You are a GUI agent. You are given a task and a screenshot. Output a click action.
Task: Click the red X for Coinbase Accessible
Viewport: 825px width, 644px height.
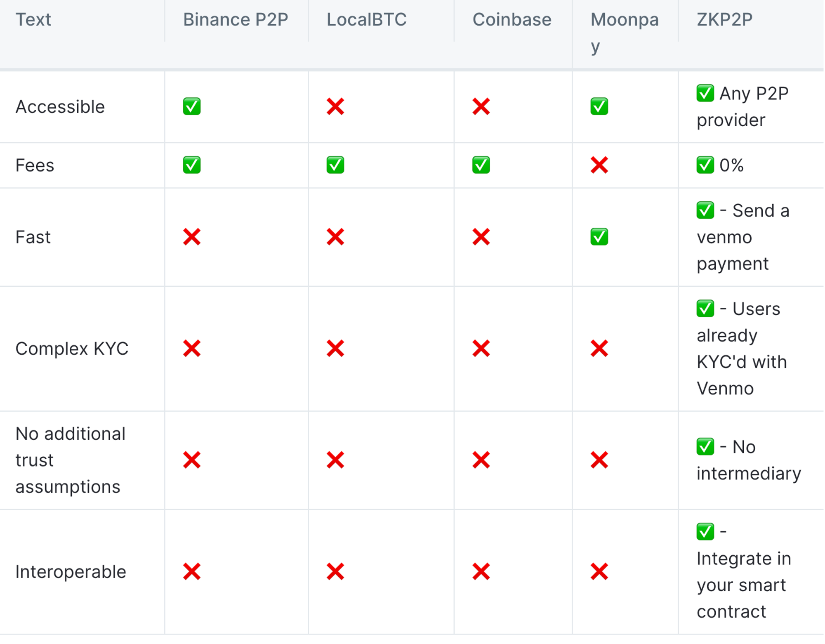(481, 106)
